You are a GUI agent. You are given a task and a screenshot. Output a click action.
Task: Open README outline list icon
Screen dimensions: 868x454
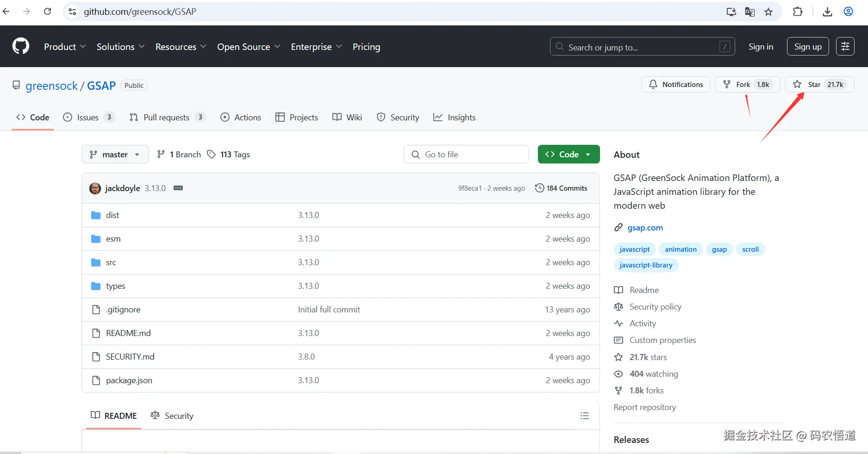pyautogui.click(x=585, y=416)
